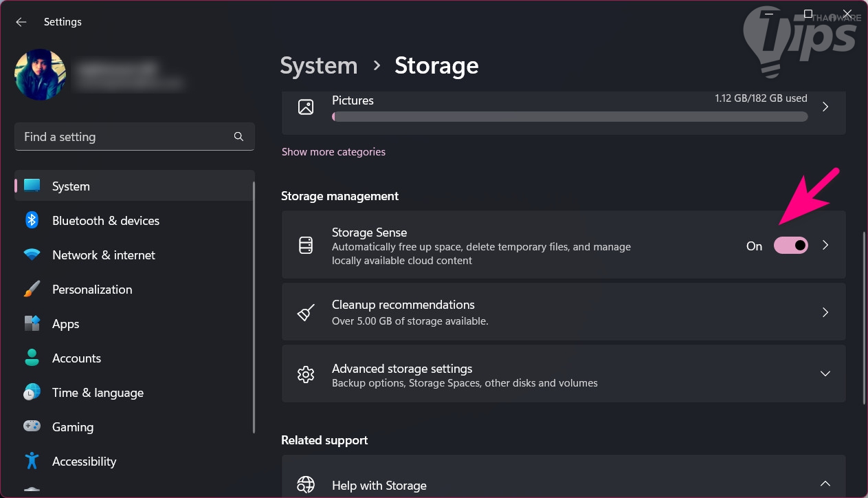Image resolution: width=868 pixels, height=498 pixels.
Task: Expand Advanced storage settings chevron
Action: click(x=825, y=373)
